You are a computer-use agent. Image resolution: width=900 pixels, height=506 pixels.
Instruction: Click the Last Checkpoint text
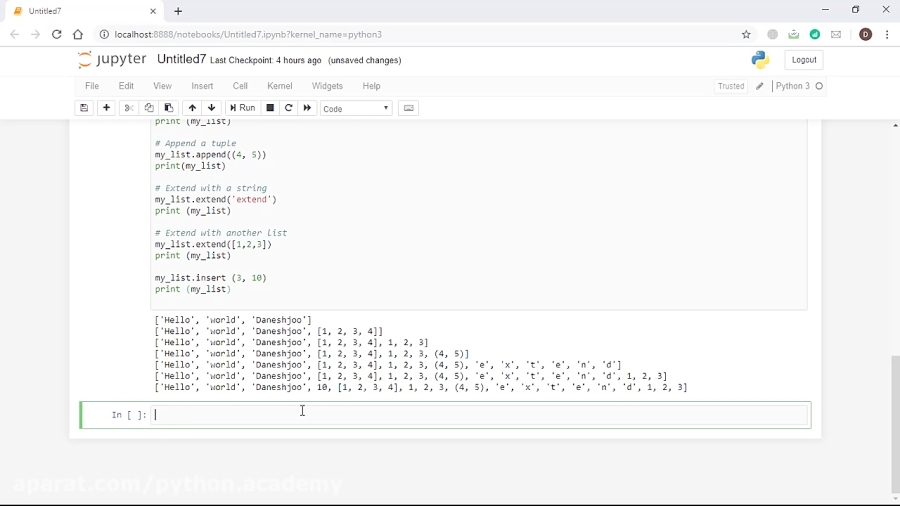pos(266,60)
